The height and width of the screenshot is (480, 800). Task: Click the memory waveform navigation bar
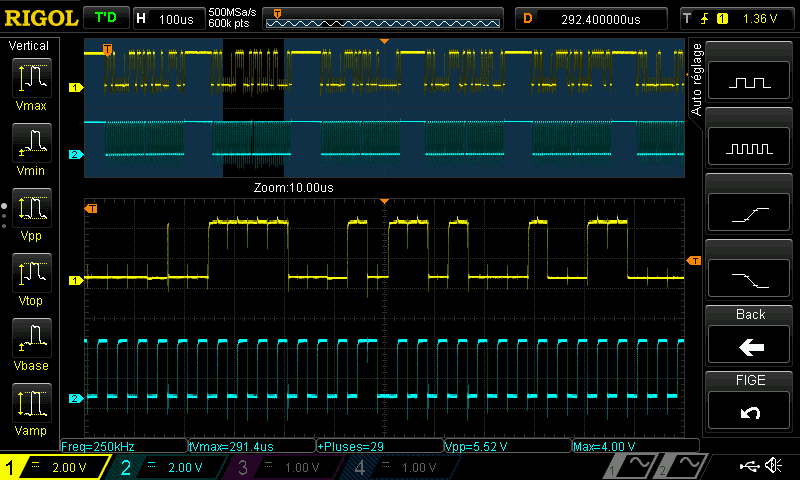(x=383, y=19)
